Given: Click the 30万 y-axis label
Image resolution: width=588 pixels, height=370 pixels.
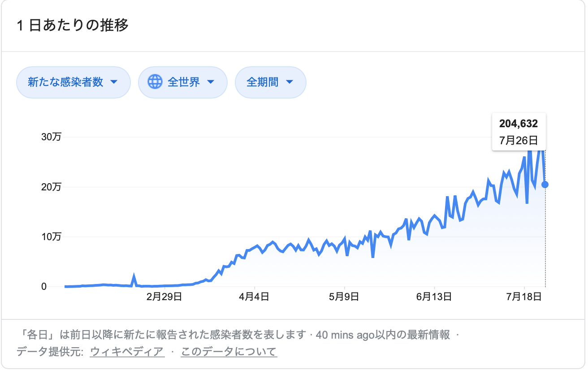Looking at the screenshot, I should pos(51,137).
